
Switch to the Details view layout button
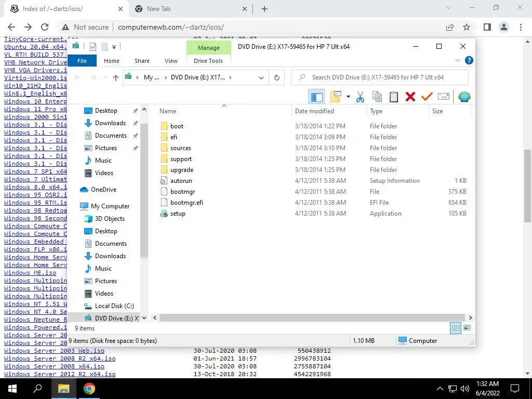click(x=456, y=328)
